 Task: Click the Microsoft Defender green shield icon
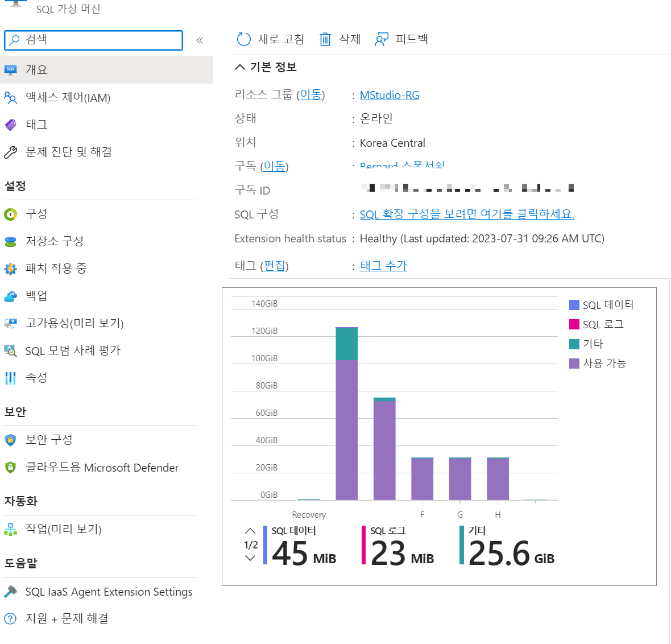(11, 467)
